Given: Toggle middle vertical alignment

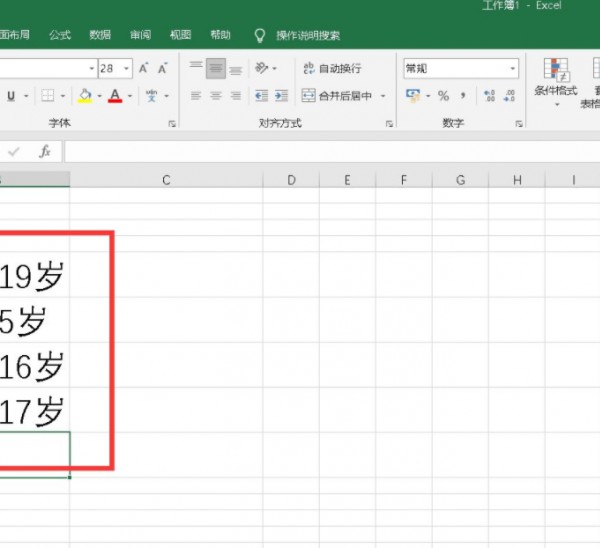Looking at the screenshot, I should point(215,68).
